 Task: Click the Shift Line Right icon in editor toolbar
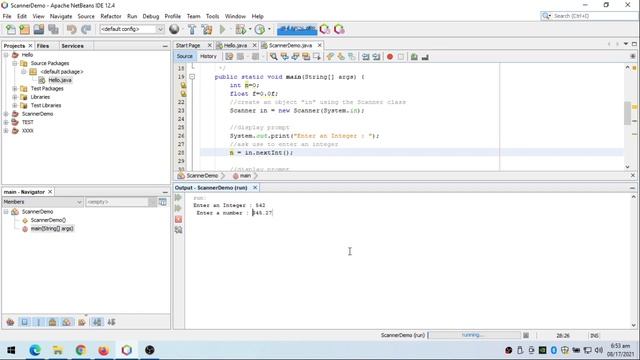click(x=376, y=57)
